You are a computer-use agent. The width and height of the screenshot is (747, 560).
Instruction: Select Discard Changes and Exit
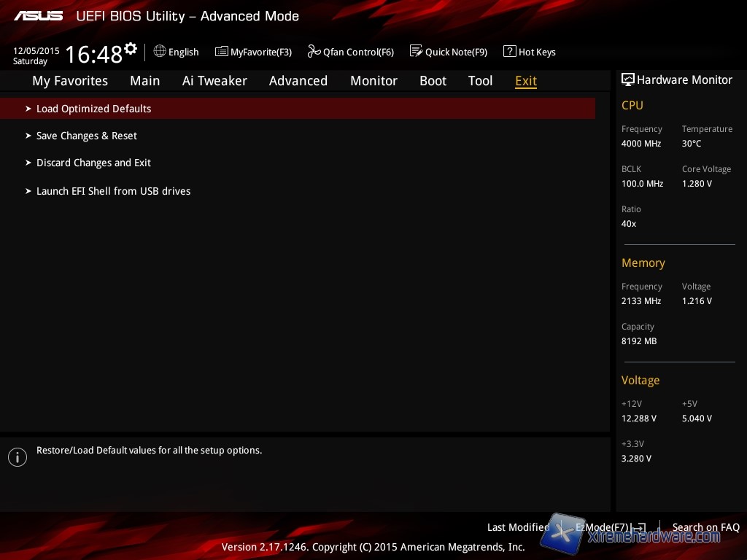[93, 163]
